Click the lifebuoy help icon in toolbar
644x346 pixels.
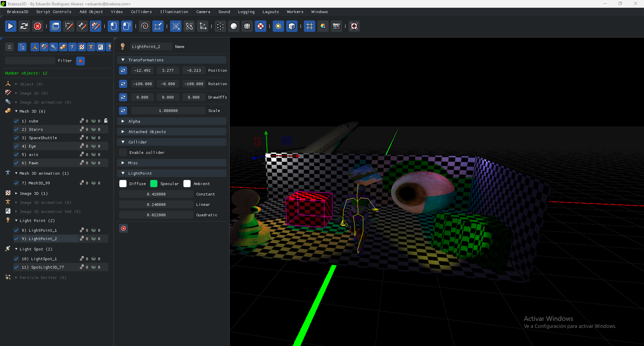(354, 26)
